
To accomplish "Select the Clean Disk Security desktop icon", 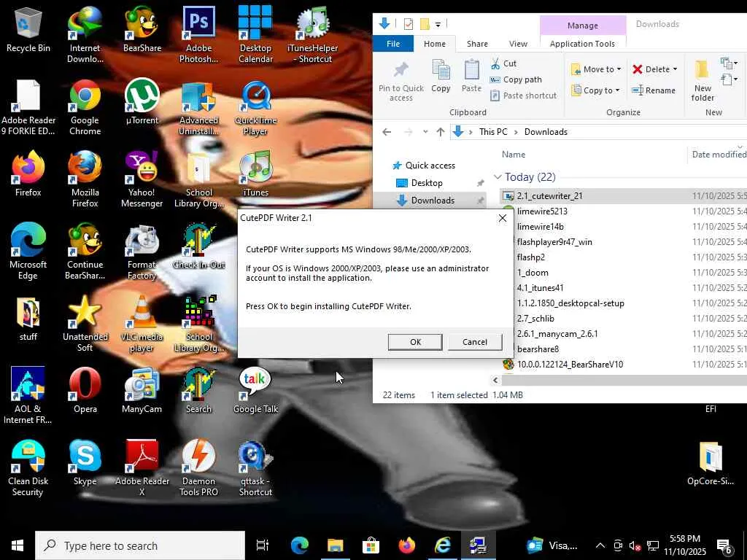I will [x=28, y=467].
